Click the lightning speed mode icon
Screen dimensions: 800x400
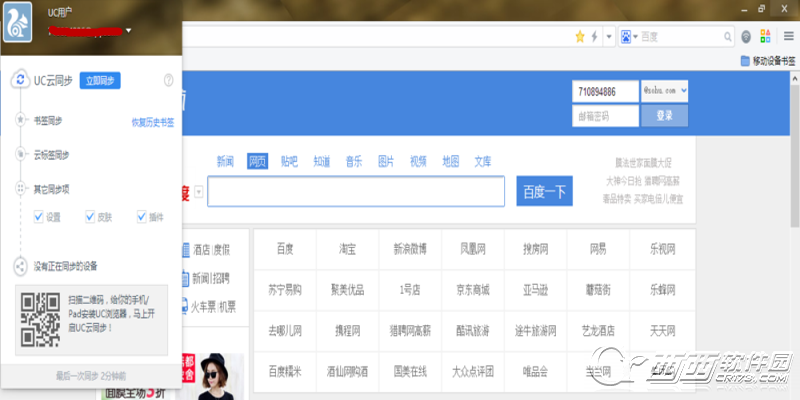pos(595,36)
